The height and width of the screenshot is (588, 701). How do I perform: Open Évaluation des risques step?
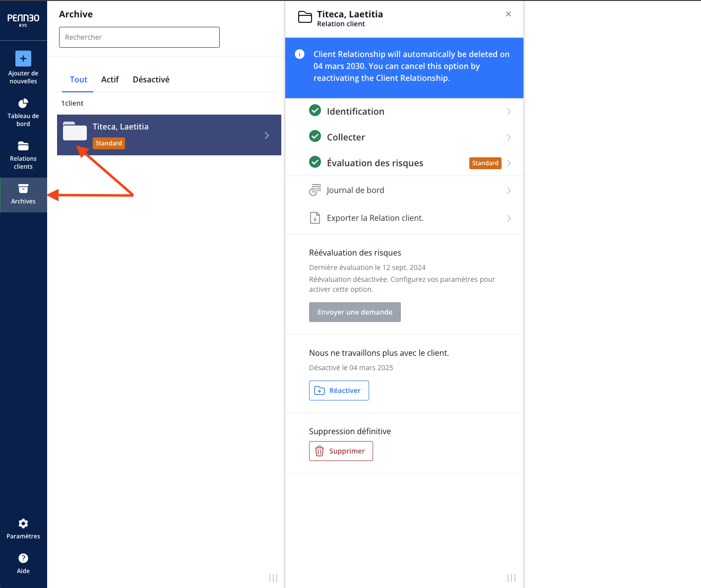point(404,163)
